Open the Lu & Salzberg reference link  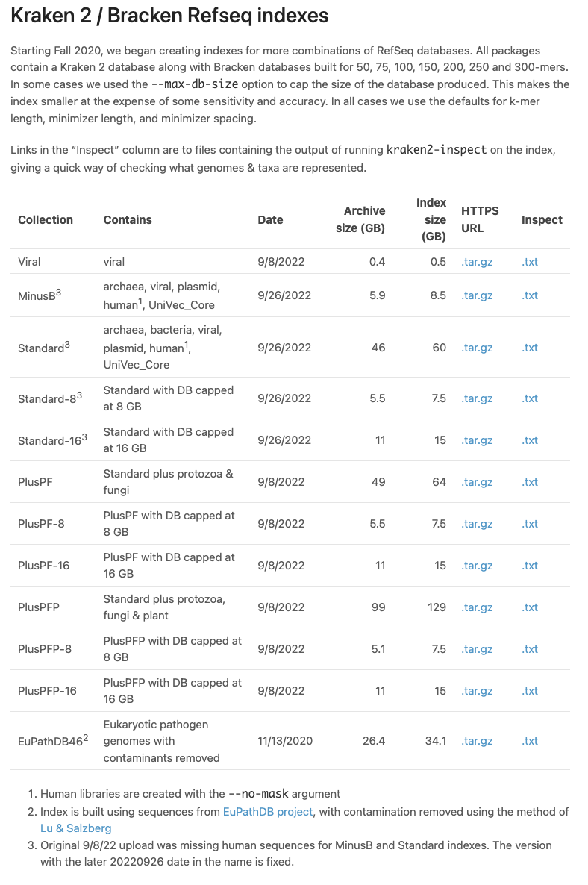click(76, 828)
